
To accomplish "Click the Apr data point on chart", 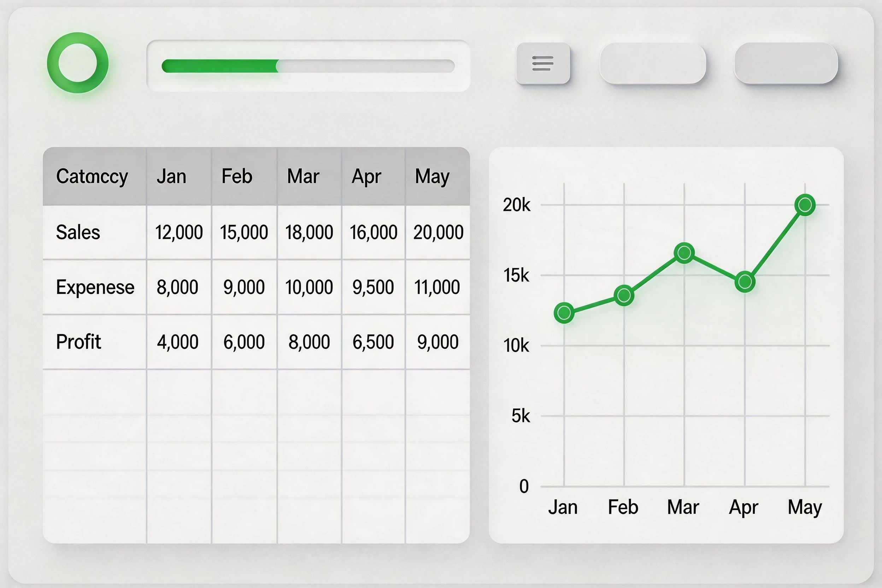I will (745, 282).
